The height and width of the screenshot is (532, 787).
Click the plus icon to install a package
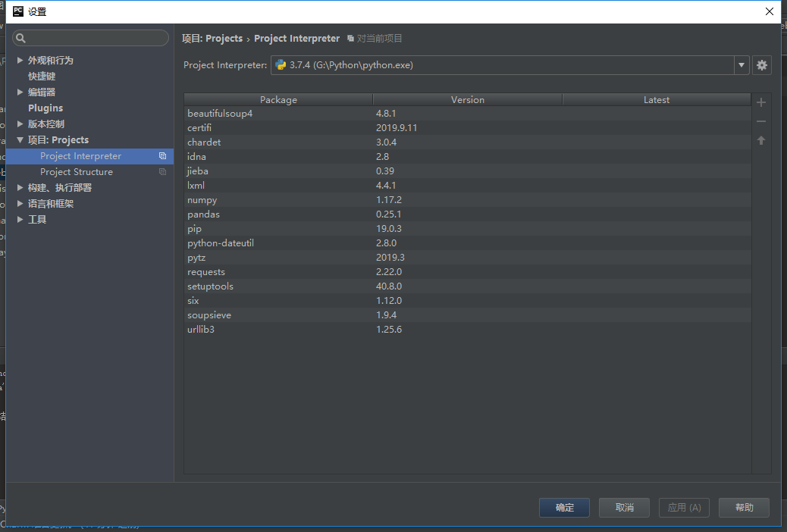click(x=761, y=102)
